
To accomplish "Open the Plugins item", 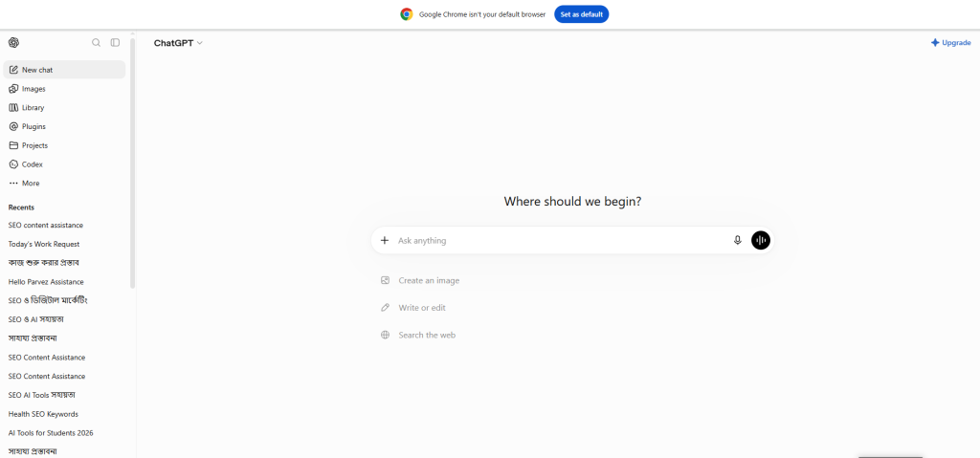I will [64, 126].
